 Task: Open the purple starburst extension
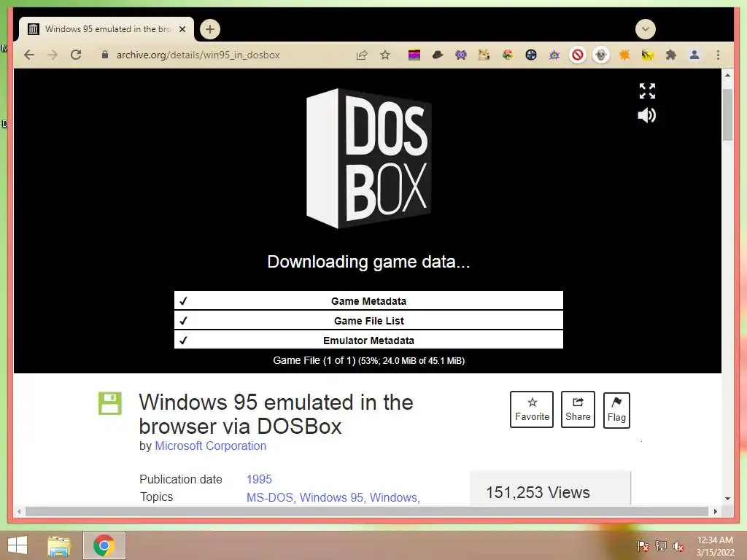click(554, 55)
